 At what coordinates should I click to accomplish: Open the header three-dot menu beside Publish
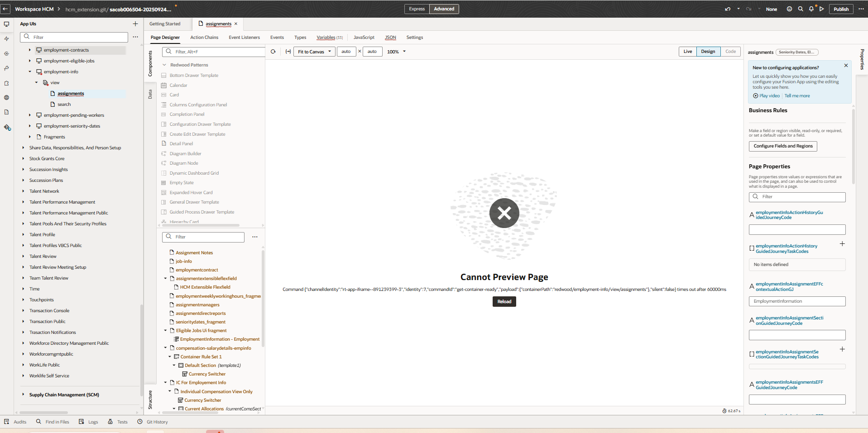[861, 9]
